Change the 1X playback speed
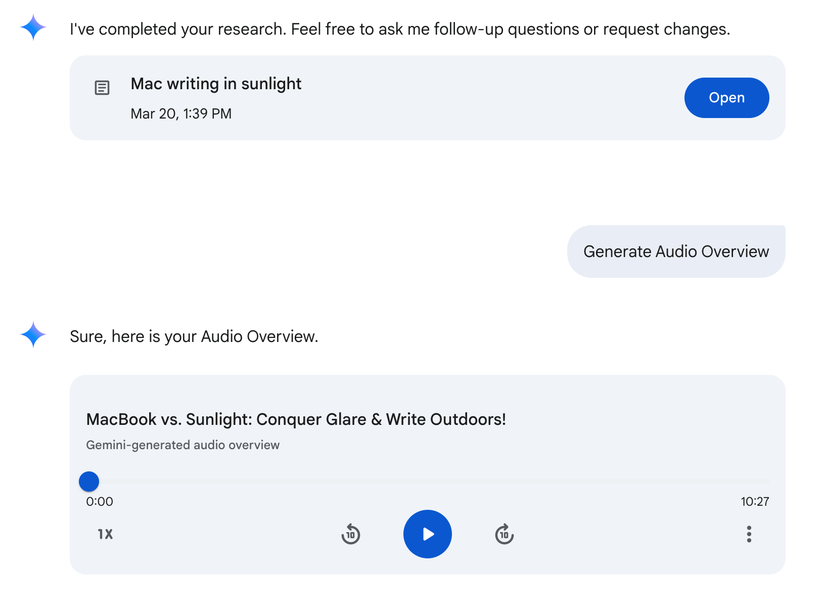The image size is (825, 597). [x=105, y=534]
